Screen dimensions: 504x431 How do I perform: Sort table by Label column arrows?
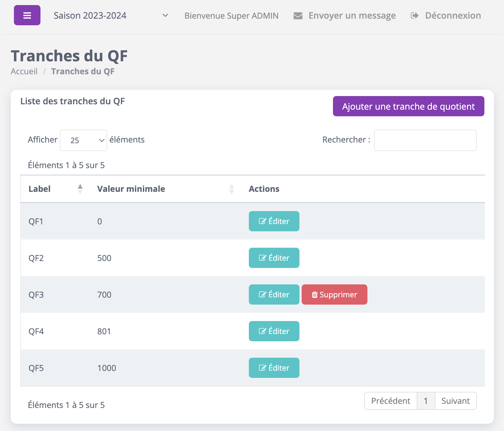[x=80, y=189]
